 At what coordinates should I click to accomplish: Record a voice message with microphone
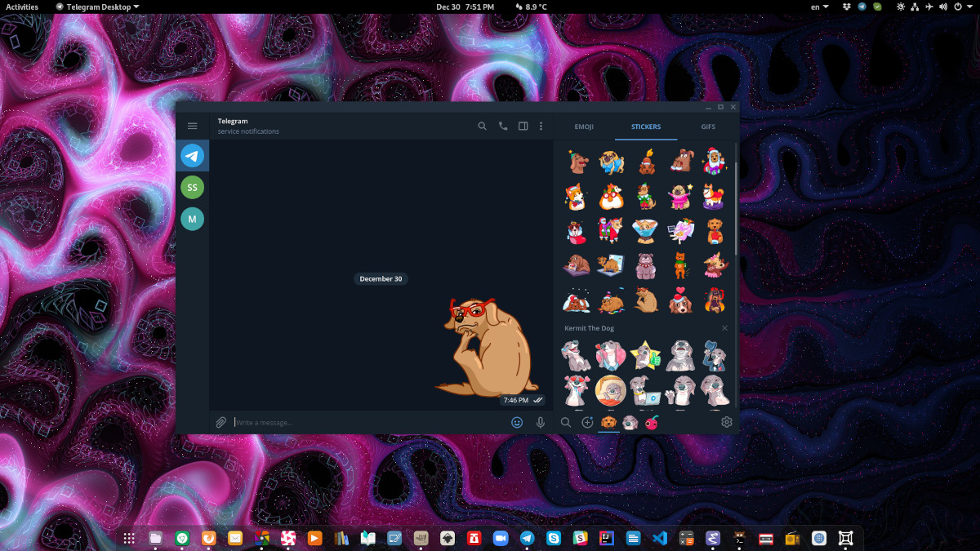tap(540, 422)
